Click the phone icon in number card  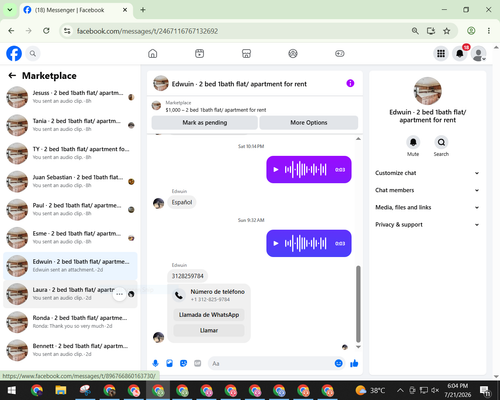point(179,295)
